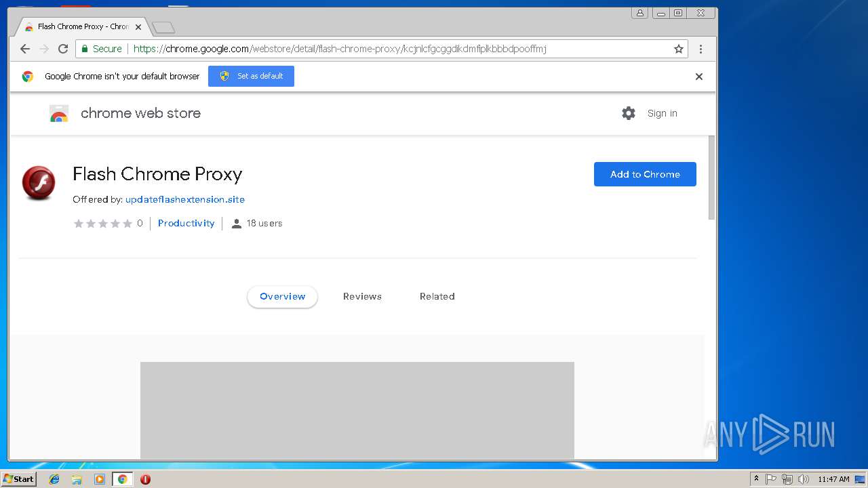Viewport: 868px width, 488px height.
Task: Open Windows Media Player from the taskbar
Action: (x=100, y=479)
